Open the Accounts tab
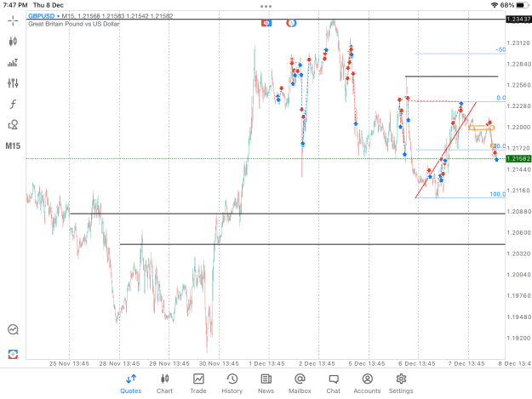The width and height of the screenshot is (532, 399). pyautogui.click(x=367, y=384)
